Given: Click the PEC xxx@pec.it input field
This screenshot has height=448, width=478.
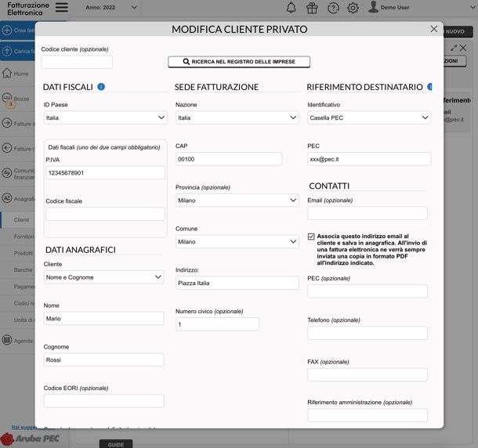Looking at the screenshot, I should point(369,159).
